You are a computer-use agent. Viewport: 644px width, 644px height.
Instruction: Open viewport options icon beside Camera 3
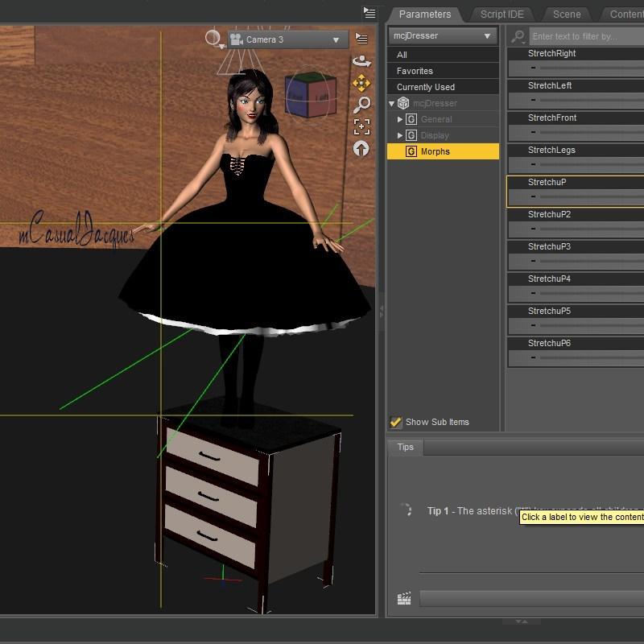(x=361, y=39)
